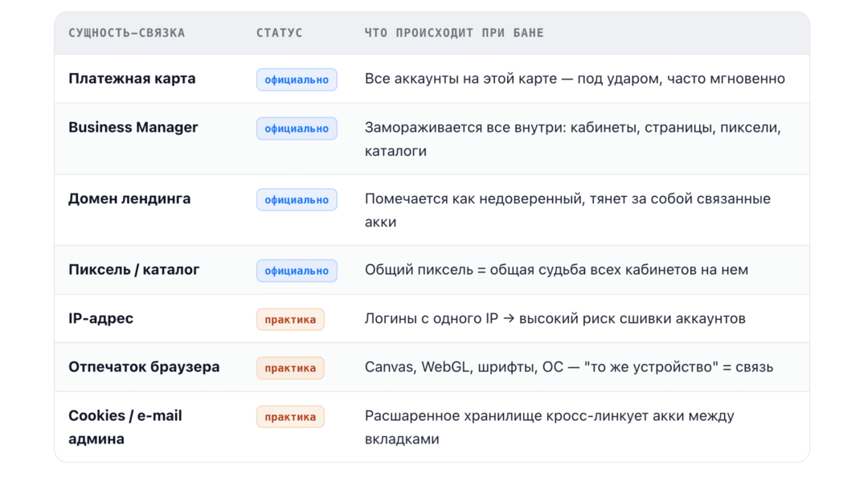868x482 pixels.
Task: Click практика badge in Отпечаток браузера row
Action: 290,368
